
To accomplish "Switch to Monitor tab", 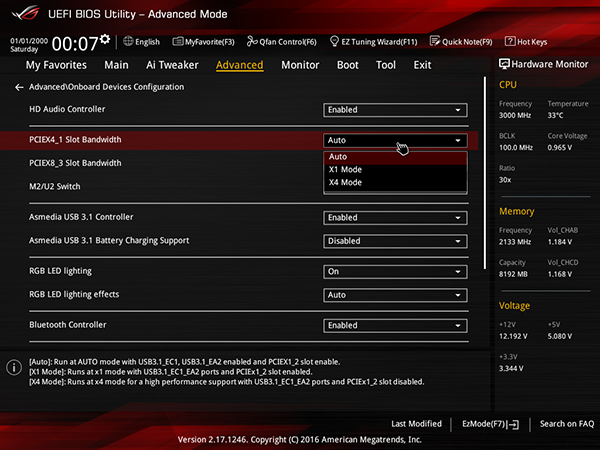I will click(x=300, y=65).
